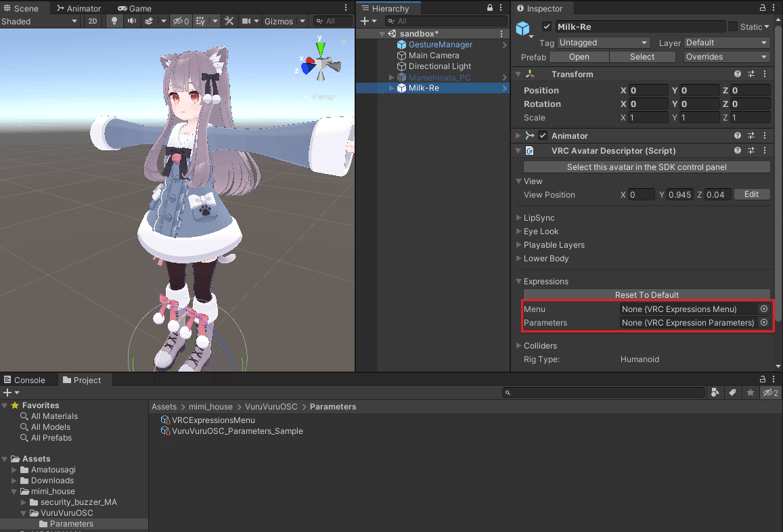Open Hierarchy panel three-dot menu
Image resolution: width=783 pixels, height=532 pixels.
pos(501,8)
